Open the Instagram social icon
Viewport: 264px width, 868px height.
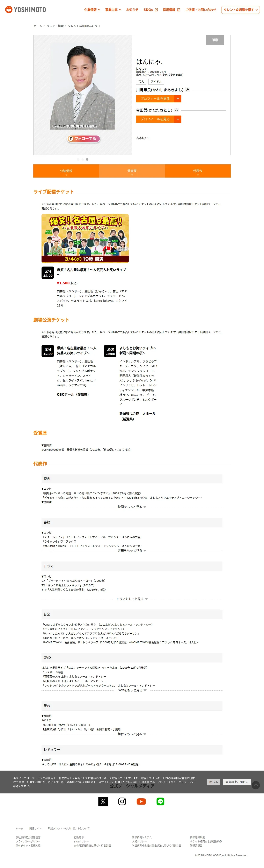click(x=122, y=801)
